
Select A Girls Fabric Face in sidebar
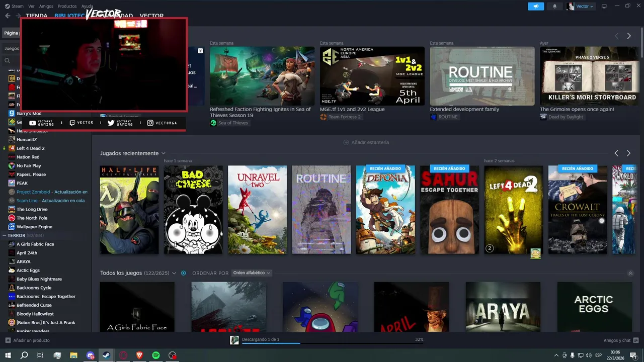pyautogui.click(x=35, y=244)
